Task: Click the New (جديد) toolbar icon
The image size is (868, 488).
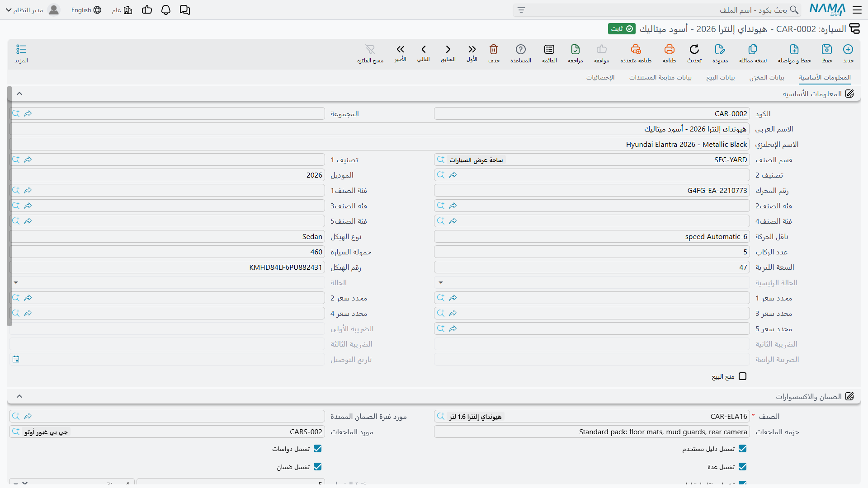Action: pyautogui.click(x=848, y=53)
